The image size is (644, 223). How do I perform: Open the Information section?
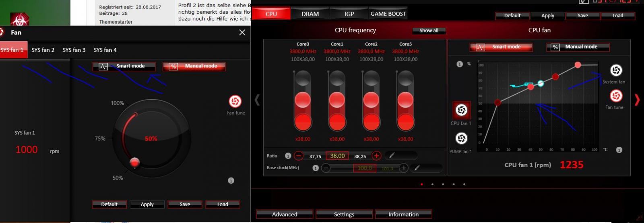coord(404,214)
